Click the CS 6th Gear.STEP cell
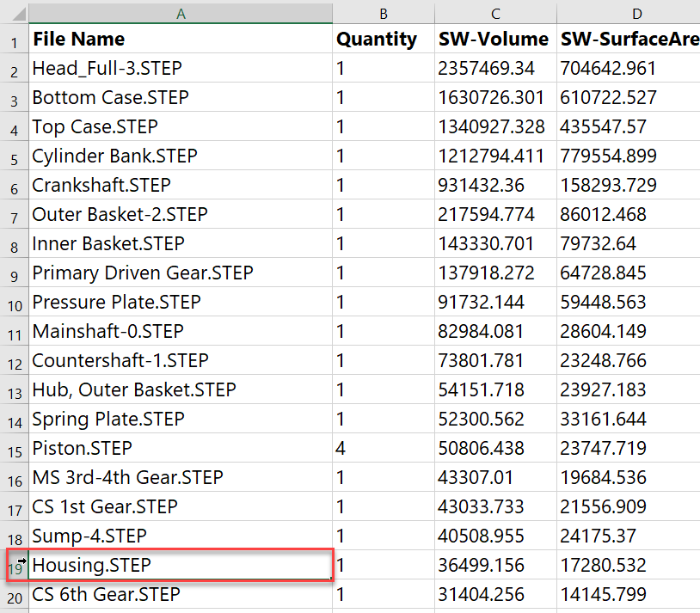700x613 pixels. [x=181, y=594]
